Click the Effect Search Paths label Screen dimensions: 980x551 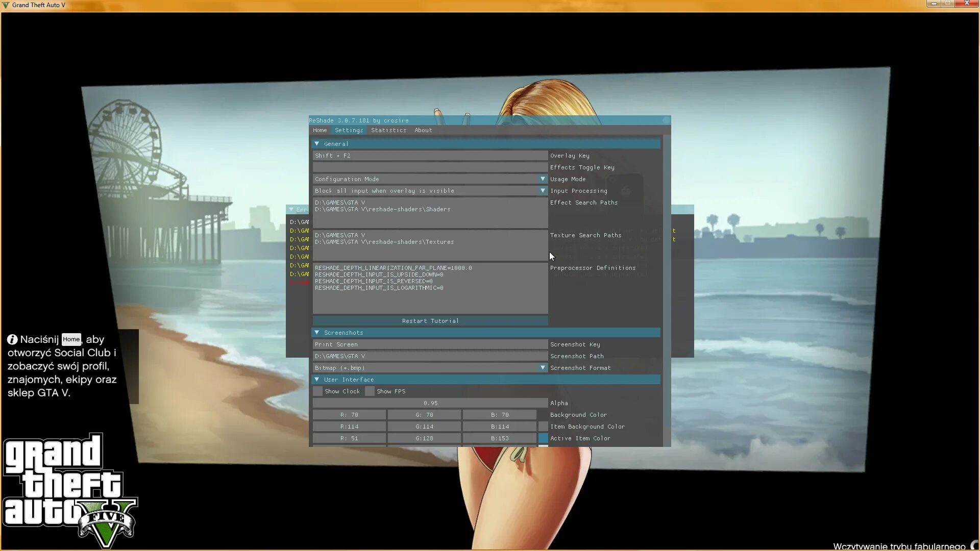(x=584, y=203)
